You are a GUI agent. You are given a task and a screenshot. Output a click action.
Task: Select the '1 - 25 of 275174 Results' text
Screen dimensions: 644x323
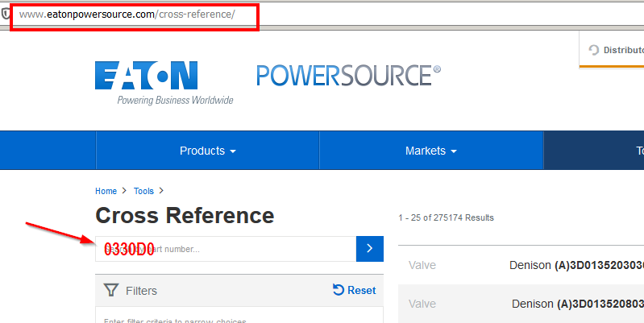pyautogui.click(x=446, y=217)
